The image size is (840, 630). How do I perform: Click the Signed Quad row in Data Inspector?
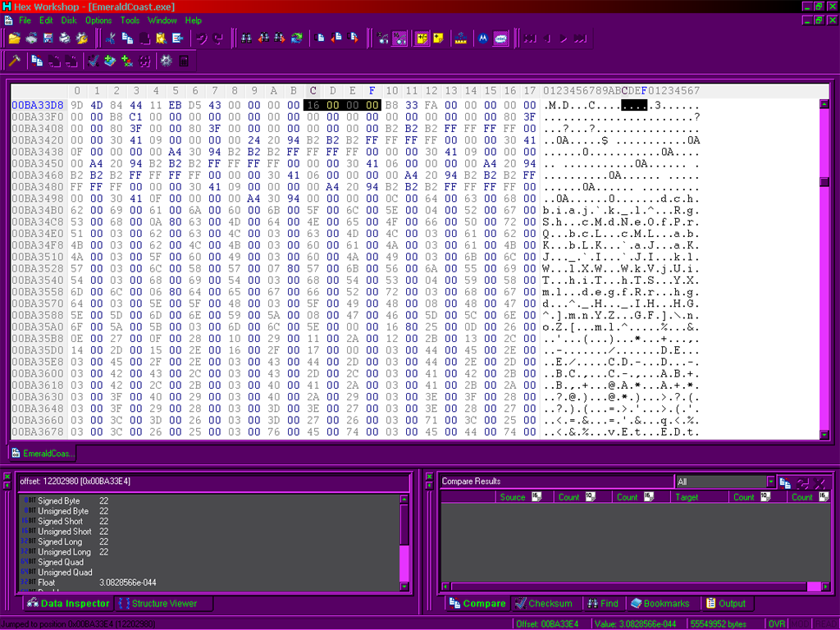pyautogui.click(x=209, y=562)
